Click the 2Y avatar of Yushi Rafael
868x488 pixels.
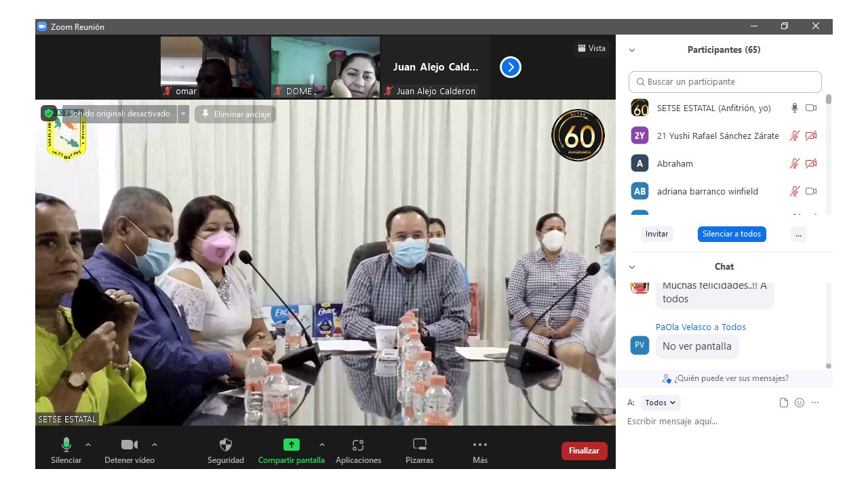(x=640, y=136)
